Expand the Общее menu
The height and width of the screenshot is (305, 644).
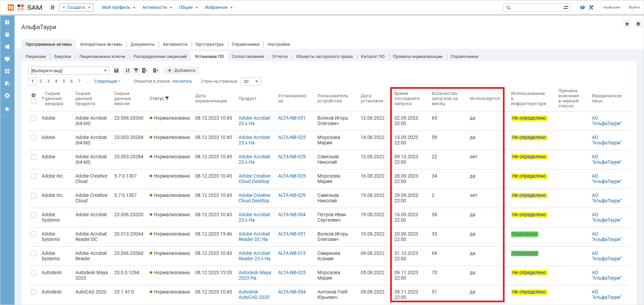pyautogui.click(x=188, y=7)
